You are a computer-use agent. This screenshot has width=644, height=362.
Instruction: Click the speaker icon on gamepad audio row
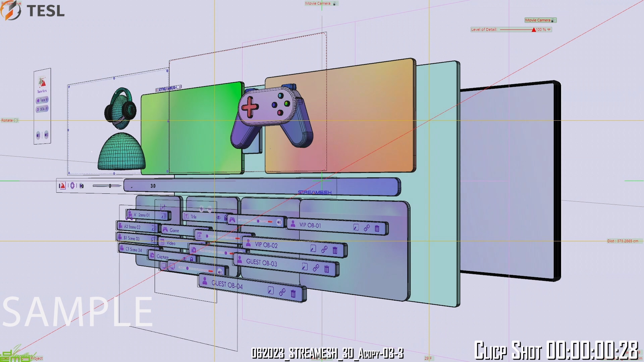pos(279,222)
